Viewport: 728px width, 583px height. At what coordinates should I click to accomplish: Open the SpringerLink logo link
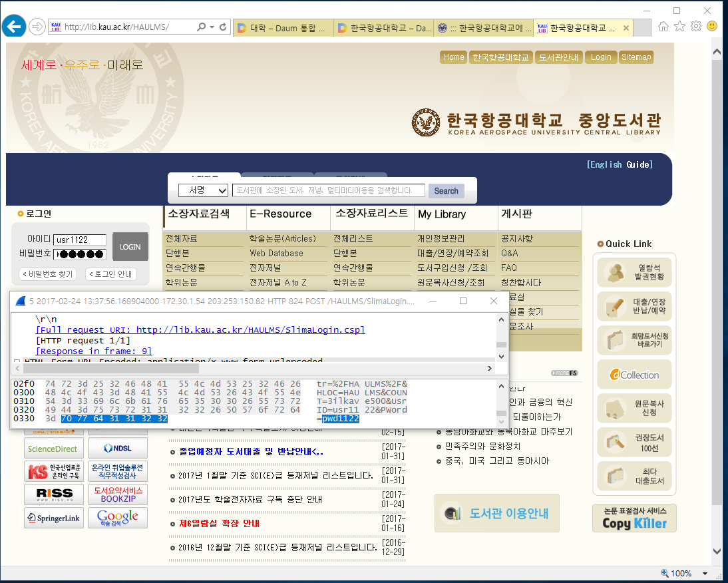coord(53,518)
